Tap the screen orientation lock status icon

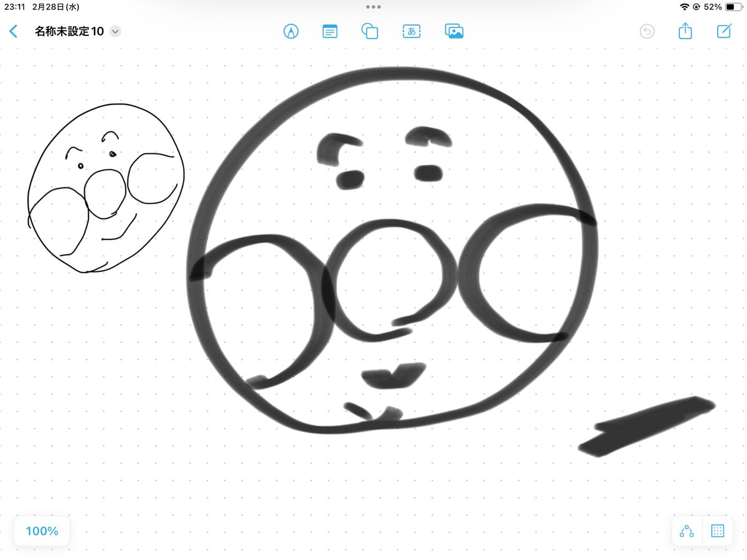pos(697,7)
